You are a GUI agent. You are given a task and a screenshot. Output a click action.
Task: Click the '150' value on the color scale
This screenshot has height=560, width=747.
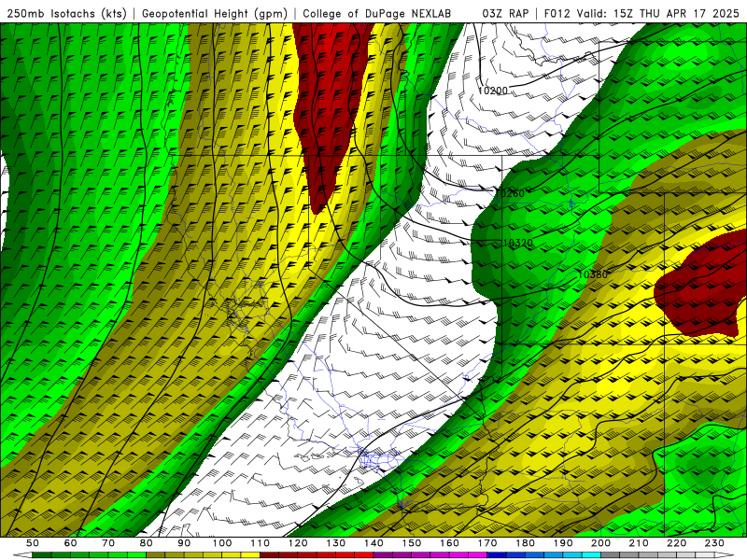tap(412, 543)
